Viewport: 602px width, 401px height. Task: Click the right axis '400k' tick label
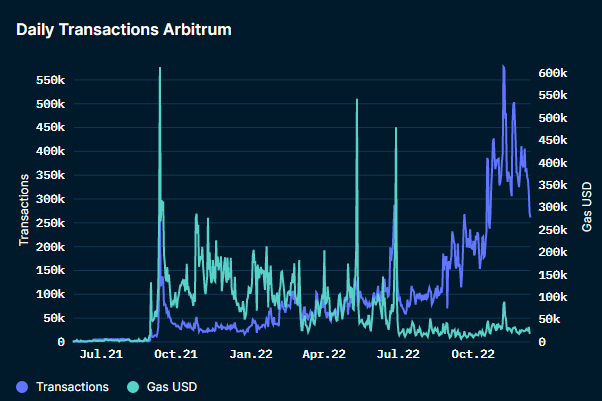(553, 163)
